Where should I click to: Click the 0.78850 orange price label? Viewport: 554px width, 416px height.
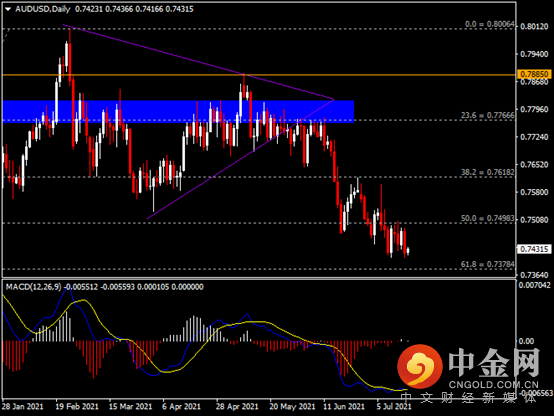pyautogui.click(x=534, y=74)
